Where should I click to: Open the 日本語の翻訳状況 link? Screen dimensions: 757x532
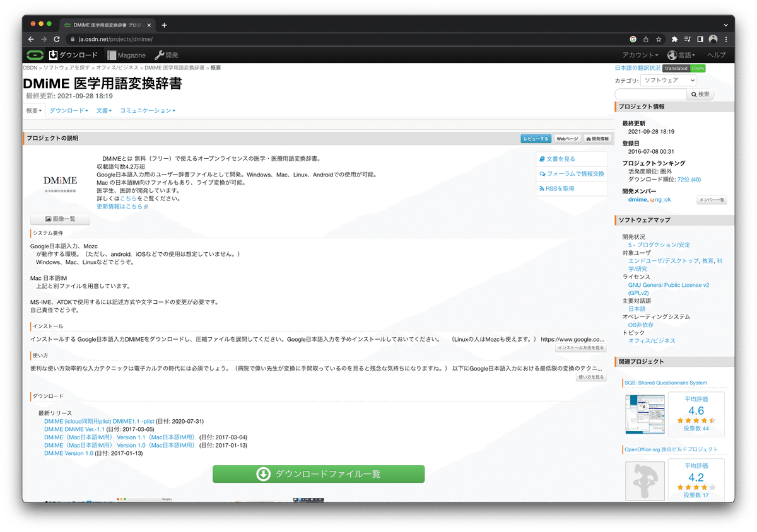click(x=638, y=68)
